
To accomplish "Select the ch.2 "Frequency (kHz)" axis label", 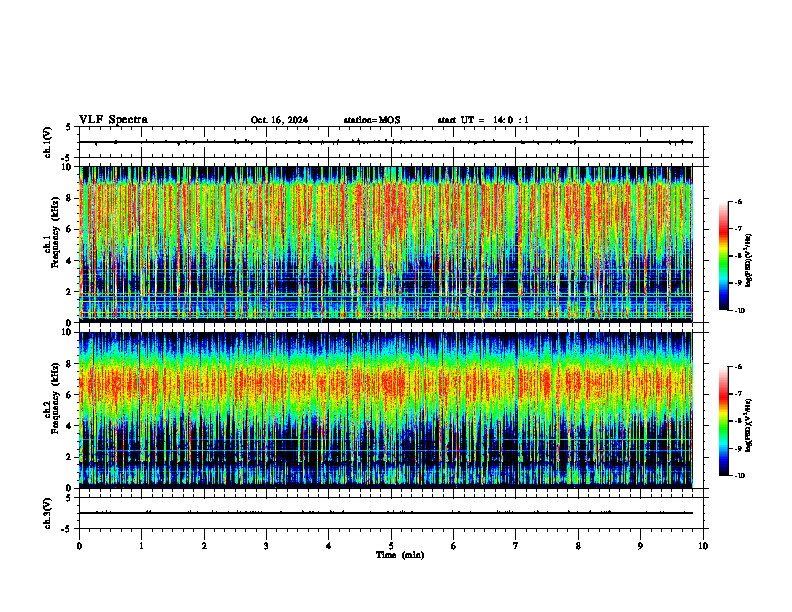I will pos(55,398).
